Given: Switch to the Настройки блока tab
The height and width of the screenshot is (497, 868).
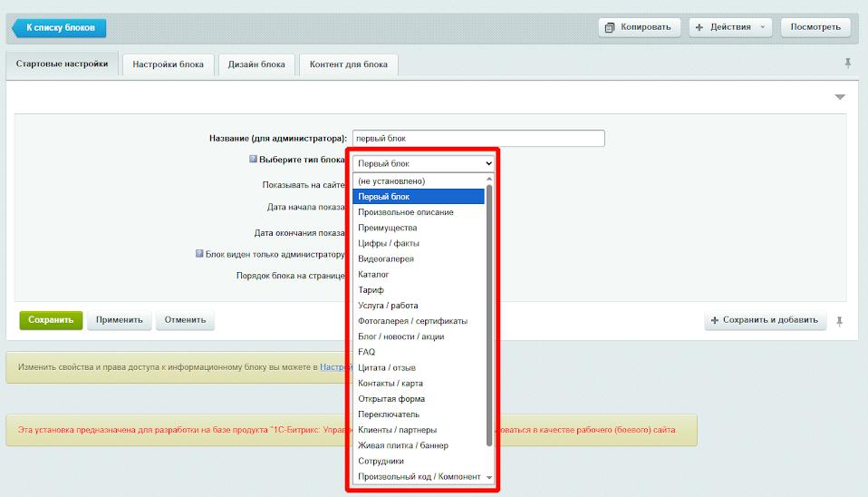Looking at the screenshot, I should [169, 64].
